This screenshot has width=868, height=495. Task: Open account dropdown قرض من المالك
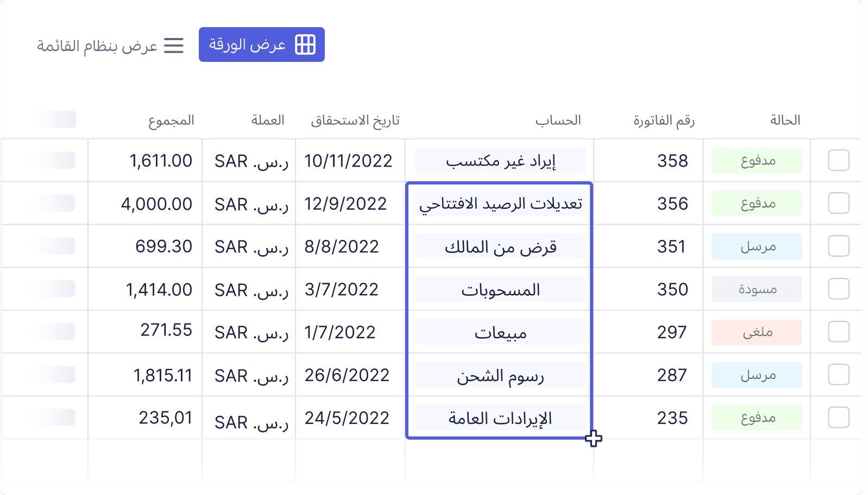(x=500, y=246)
